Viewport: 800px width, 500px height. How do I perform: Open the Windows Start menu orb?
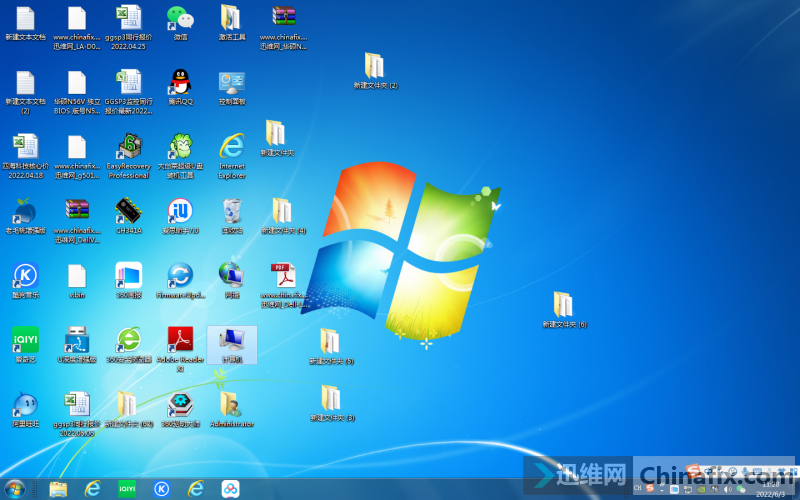15,489
